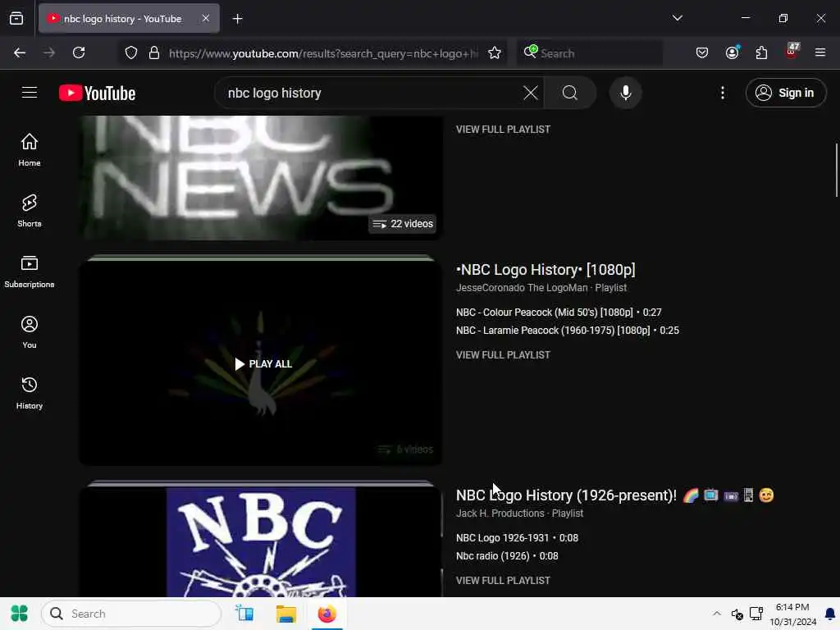The width and height of the screenshot is (840, 630).
Task: Play NBC Logo 1926-1931 video
Action: point(517,538)
